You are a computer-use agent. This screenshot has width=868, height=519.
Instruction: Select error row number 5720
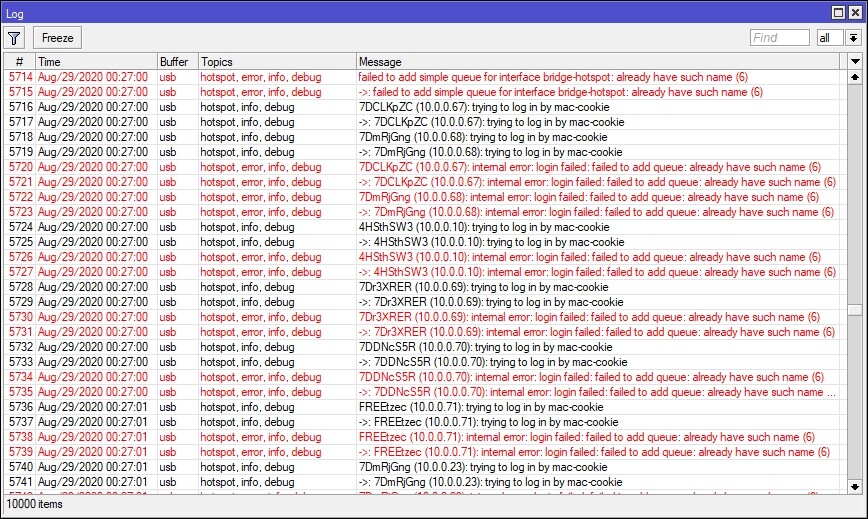tap(425, 167)
